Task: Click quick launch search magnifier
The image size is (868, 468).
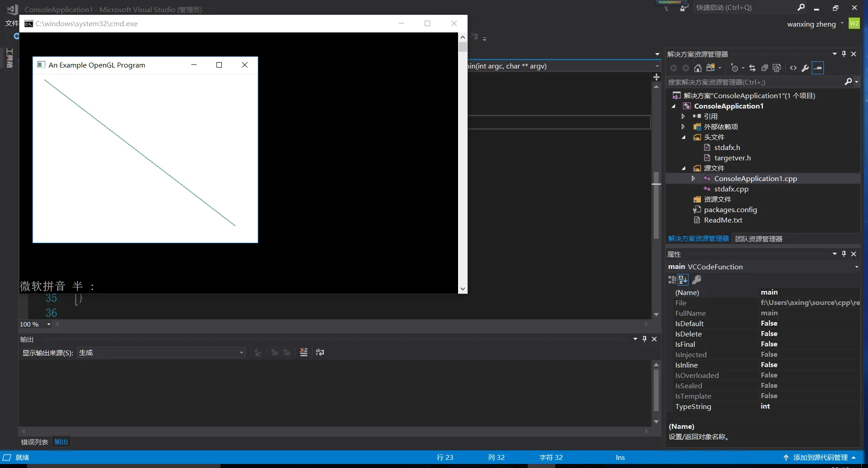Action: [x=801, y=7]
